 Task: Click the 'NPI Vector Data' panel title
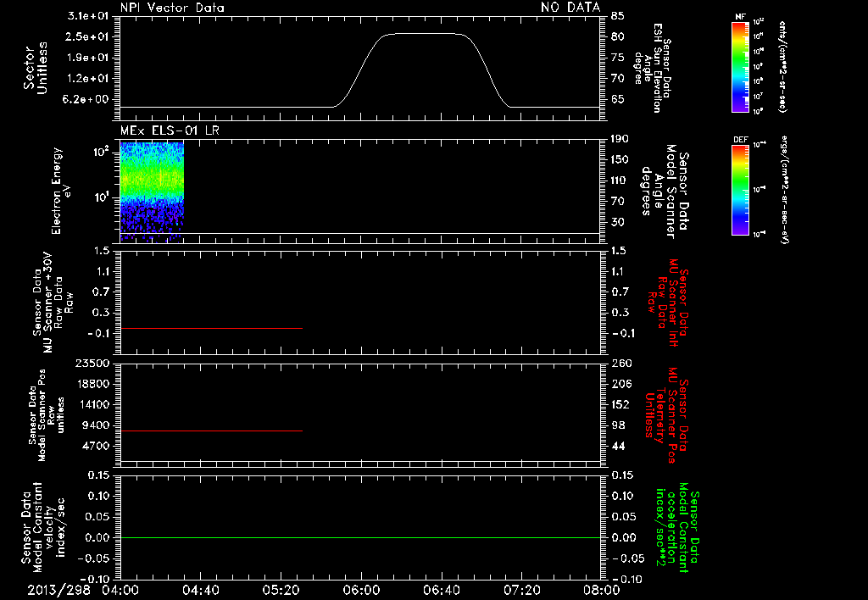[172, 8]
